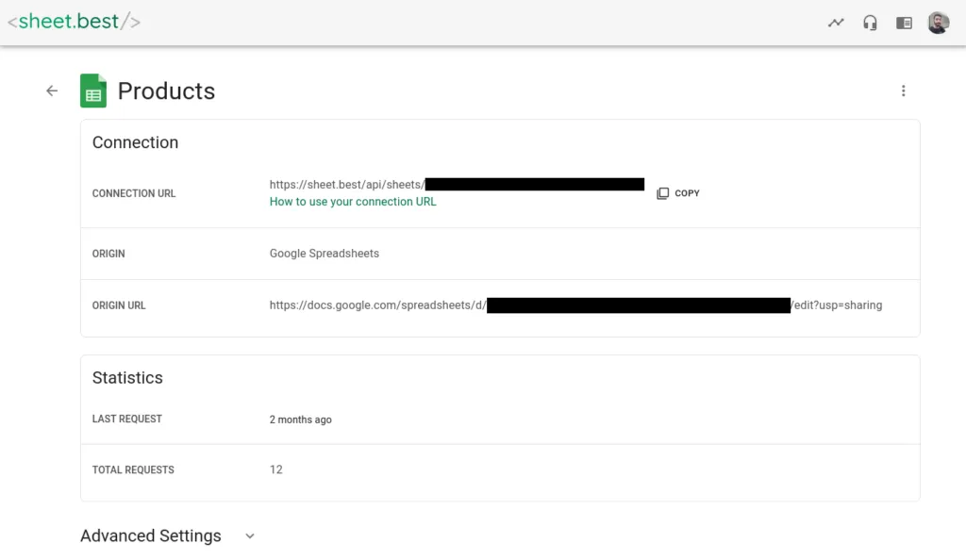Click the Google Docs origin URL text
Screen dimensions: 966x560
(x=377, y=305)
